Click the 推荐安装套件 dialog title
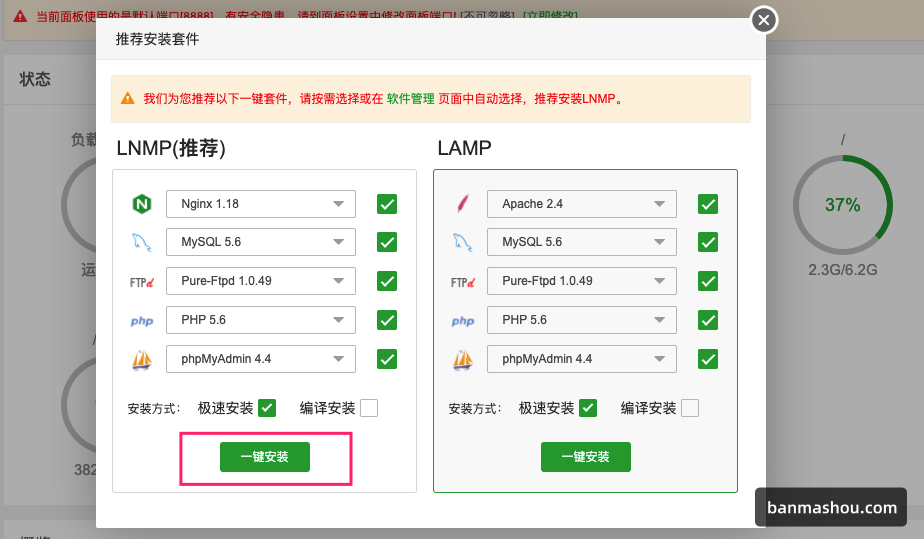Image resolution: width=924 pixels, height=539 pixels. (157, 39)
